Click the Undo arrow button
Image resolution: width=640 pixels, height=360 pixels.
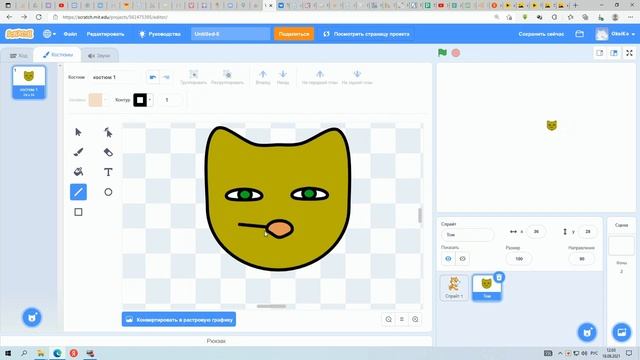[x=153, y=77]
